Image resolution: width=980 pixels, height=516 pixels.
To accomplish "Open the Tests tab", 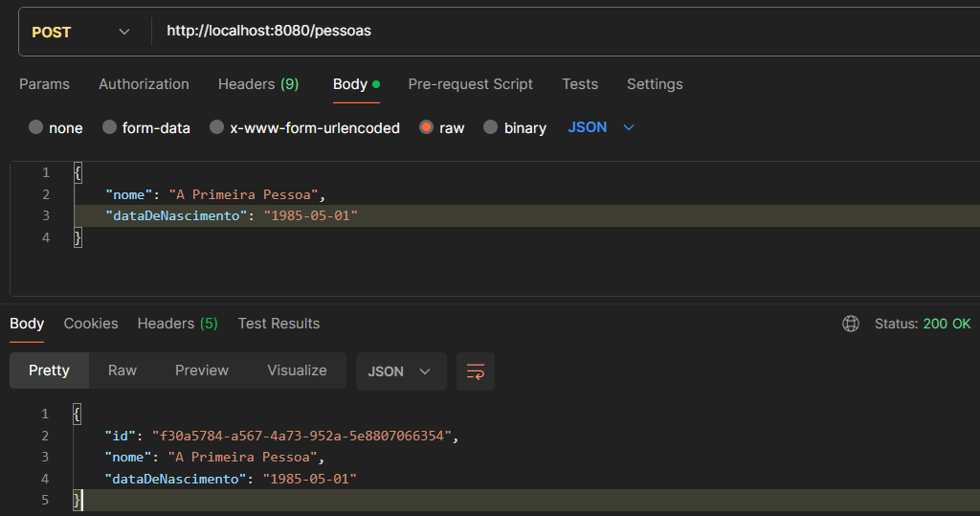I will tap(580, 84).
